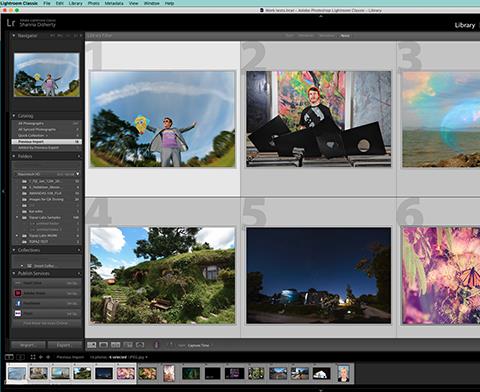Click the main window display icon above filmstrip
This screenshot has height=392, width=480.
click(x=9, y=357)
